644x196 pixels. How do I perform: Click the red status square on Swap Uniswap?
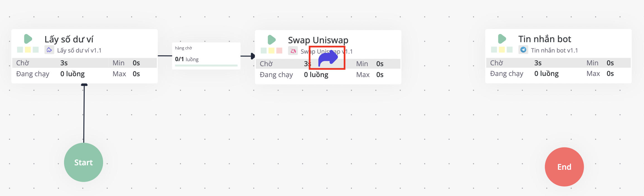(279, 51)
